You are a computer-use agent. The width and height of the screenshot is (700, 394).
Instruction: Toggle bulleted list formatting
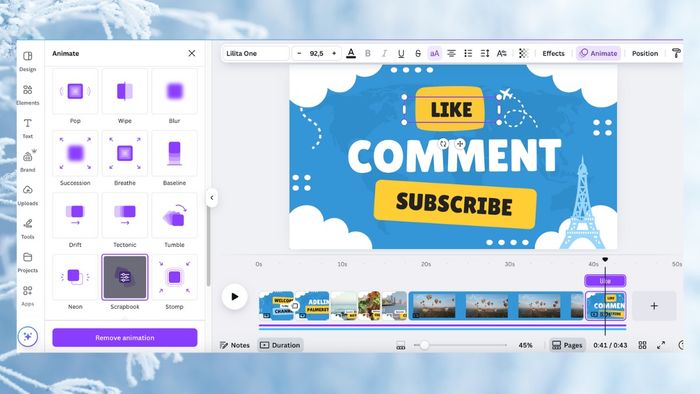[x=468, y=54]
